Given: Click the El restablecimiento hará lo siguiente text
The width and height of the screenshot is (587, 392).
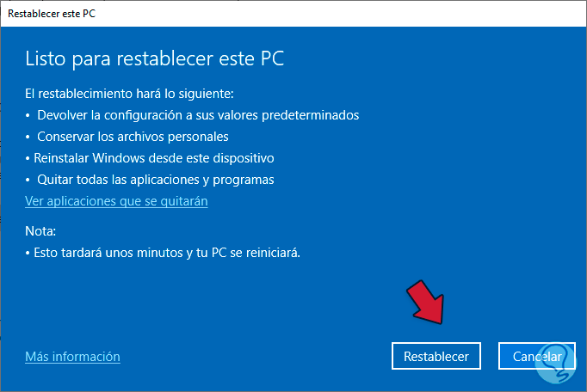Looking at the screenshot, I should [x=129, y=93].
